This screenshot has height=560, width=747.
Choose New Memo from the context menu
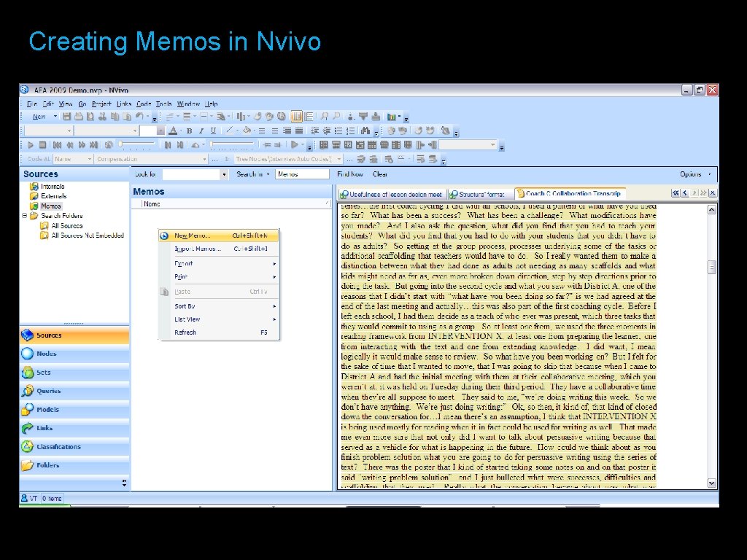pos(219,236)
